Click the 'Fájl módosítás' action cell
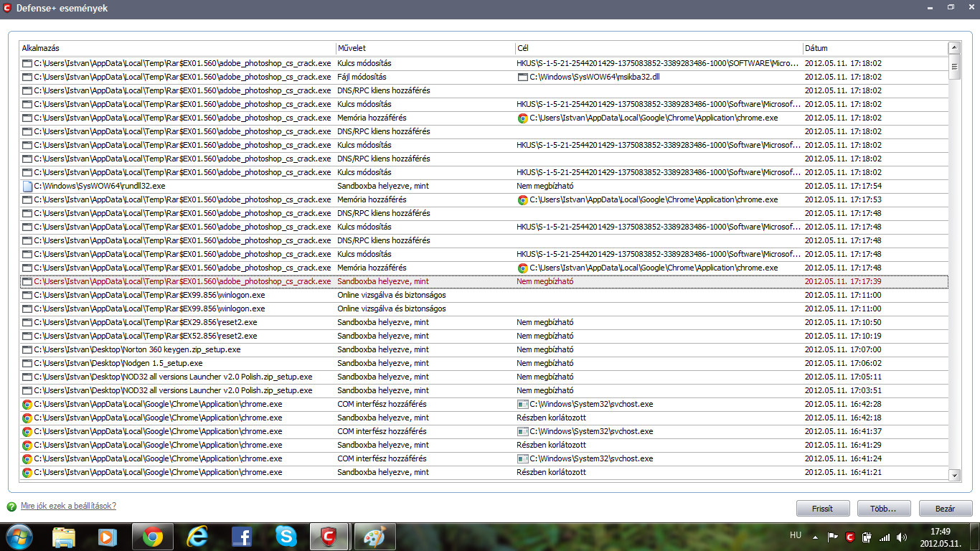The width and height of the screenshot is (980, 551). (362, 77)
